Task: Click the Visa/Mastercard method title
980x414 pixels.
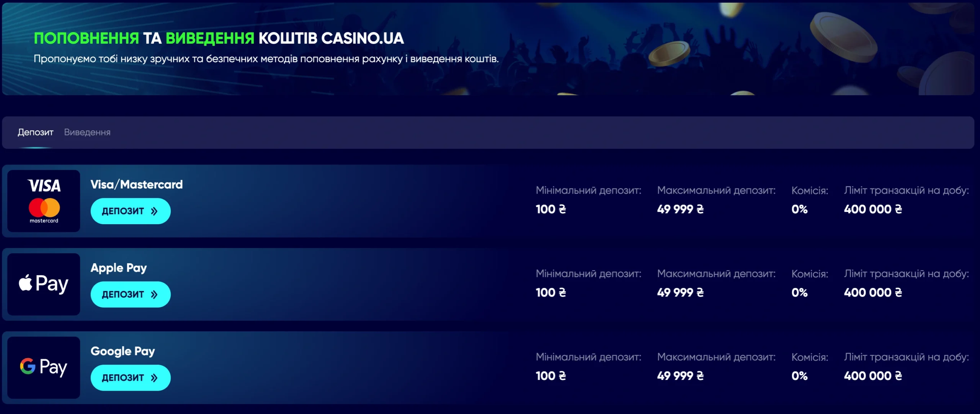Action: tap(137, 185)
